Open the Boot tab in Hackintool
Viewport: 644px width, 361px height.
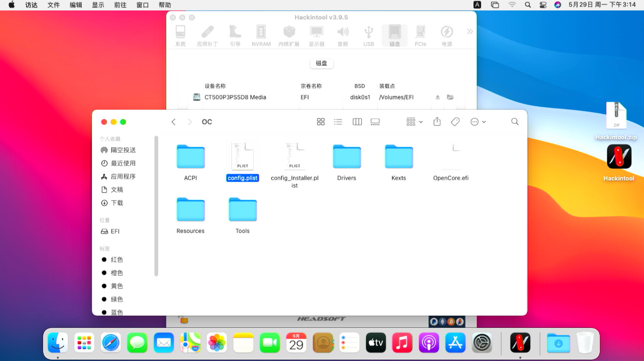235,35
